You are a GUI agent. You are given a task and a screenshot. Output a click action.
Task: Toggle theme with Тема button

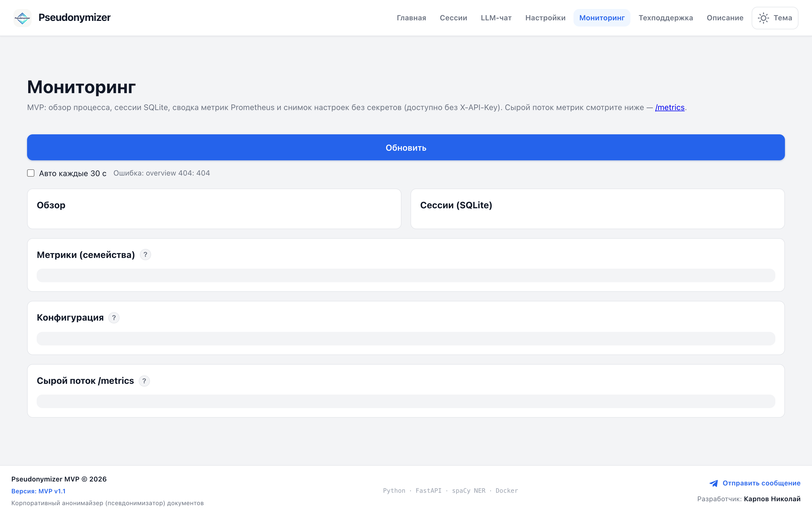[x=775, y=18]
